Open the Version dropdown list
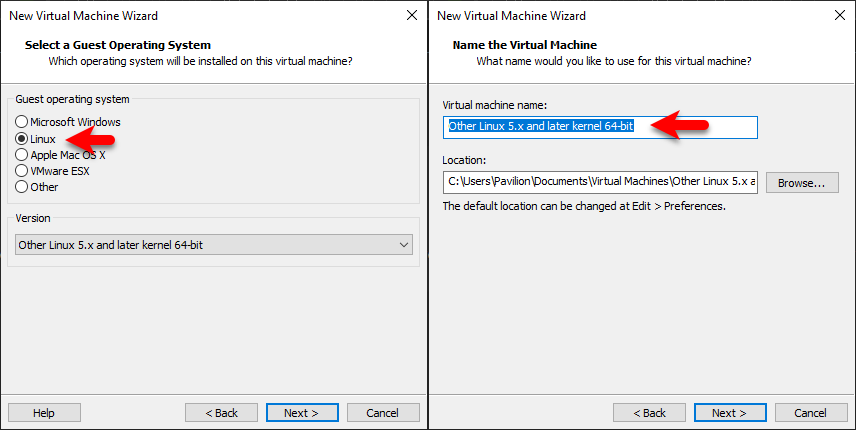The width and height of the screenshot is (856, 430). click(213, 245)
